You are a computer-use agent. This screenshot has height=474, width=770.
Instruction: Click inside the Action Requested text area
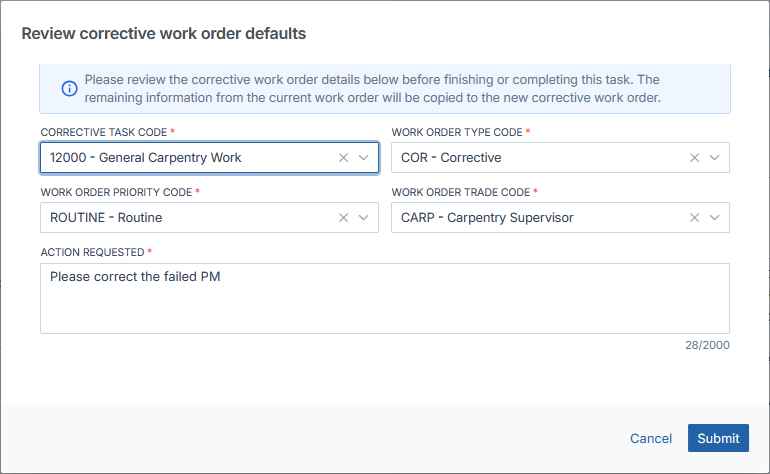coord(385,299)
